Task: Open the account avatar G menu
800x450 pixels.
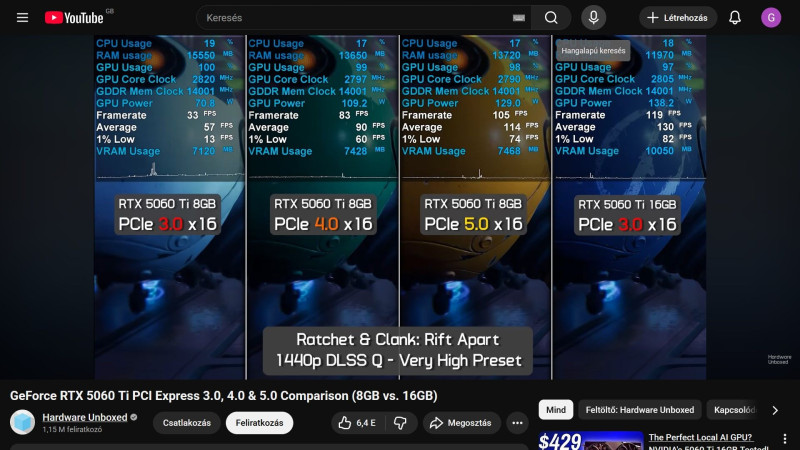Action: tap(771, 18)
